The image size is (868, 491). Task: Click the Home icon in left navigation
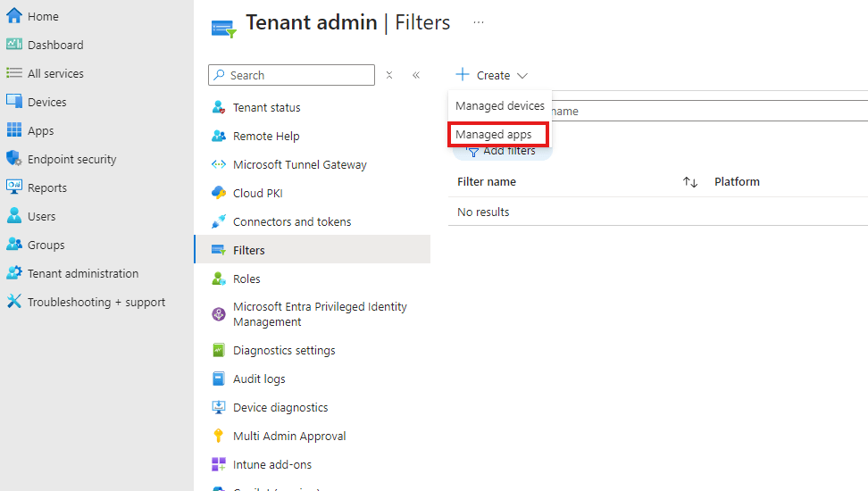(x=13, y=16)
